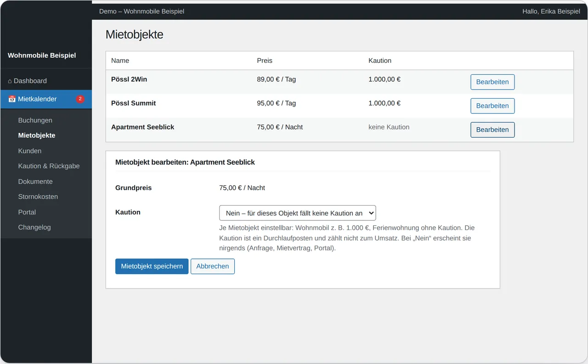Select Mietobjekte in the sidebar submenu
Image resolution: width=588 pixels, height=364 pixels.
click(x=37, y=135)
